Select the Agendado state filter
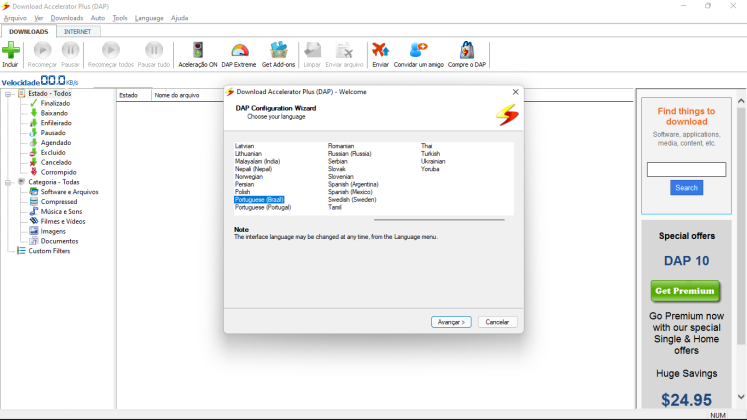Image resolution: width=747 pixels, height=420 pixels. click(56, 143)
